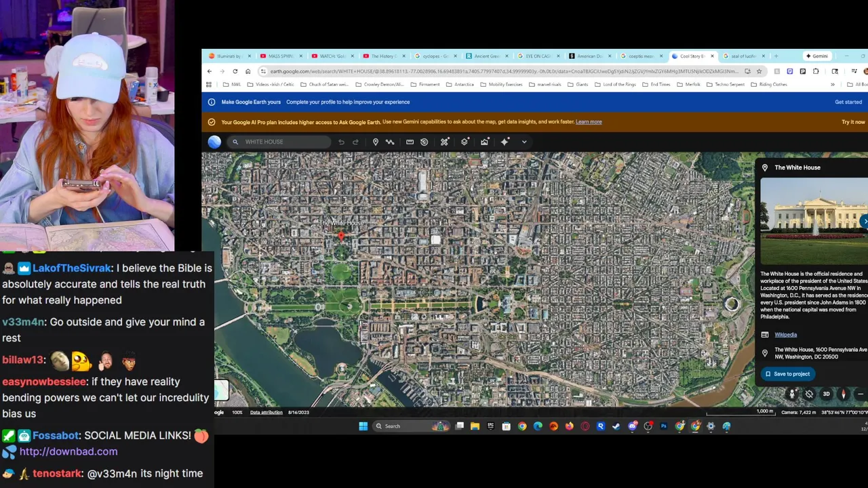Open the Firmament bookmarks folder

[425, 85]
